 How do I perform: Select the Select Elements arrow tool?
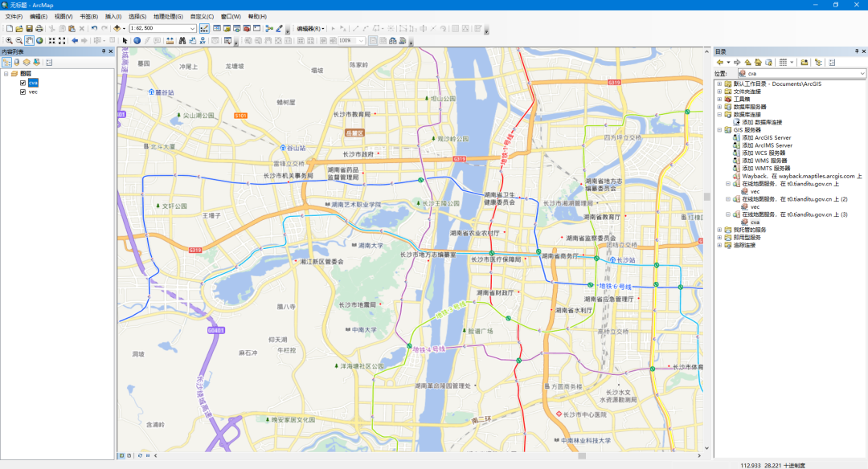[x=125, y=40]
